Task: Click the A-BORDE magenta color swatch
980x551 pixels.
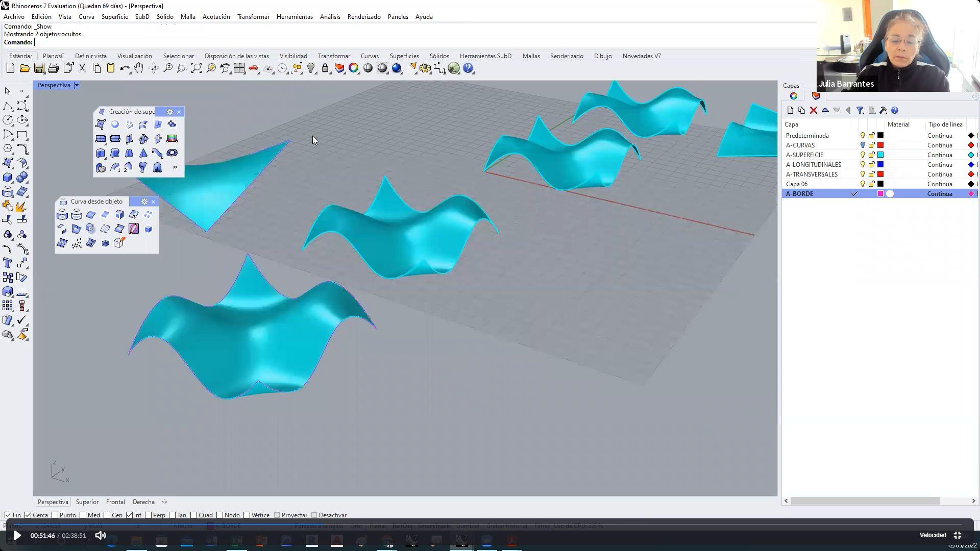Action: coord(880,194)
